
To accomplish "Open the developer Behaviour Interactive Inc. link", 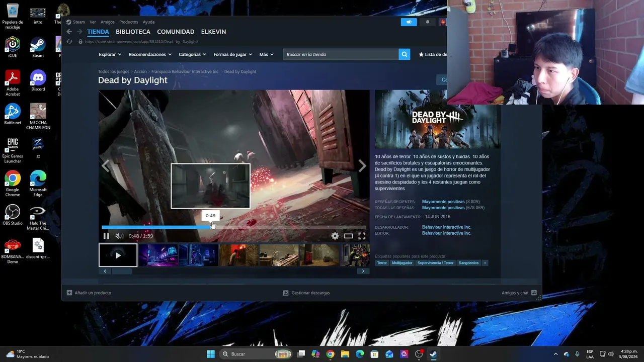I will [x=446, y=227].
